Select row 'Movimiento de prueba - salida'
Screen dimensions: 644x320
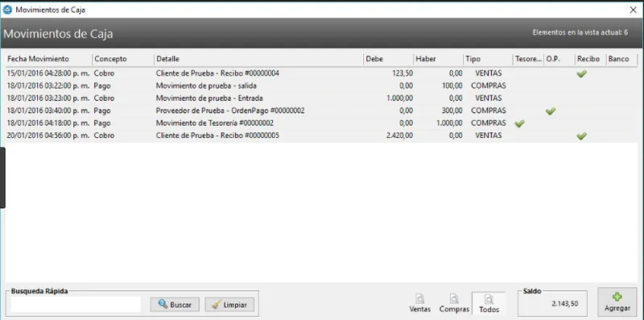pos(321,86)
